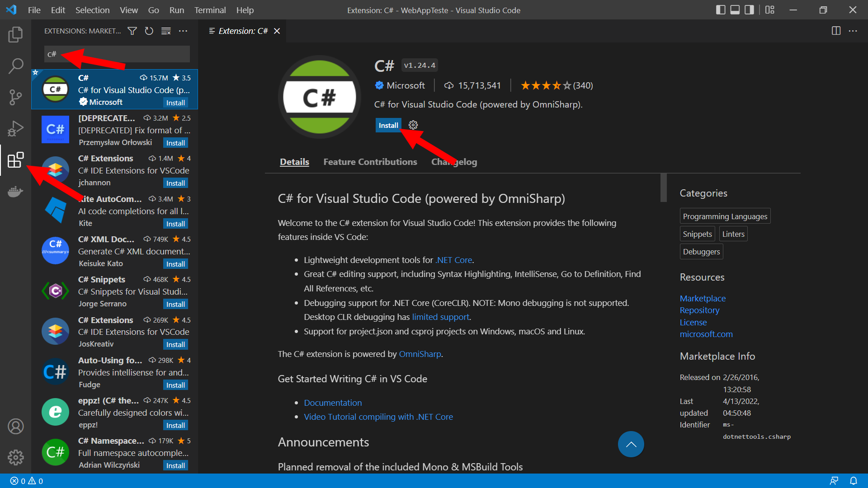Open the Docker view icon
The image size is (868, 488).
[x=15, y=192]
